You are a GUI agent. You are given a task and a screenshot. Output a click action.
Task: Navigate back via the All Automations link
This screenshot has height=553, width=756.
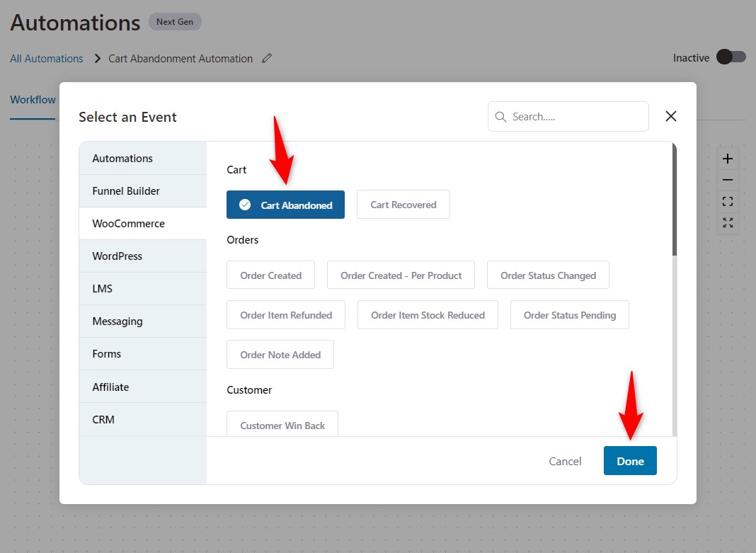[x=46, y=59]
